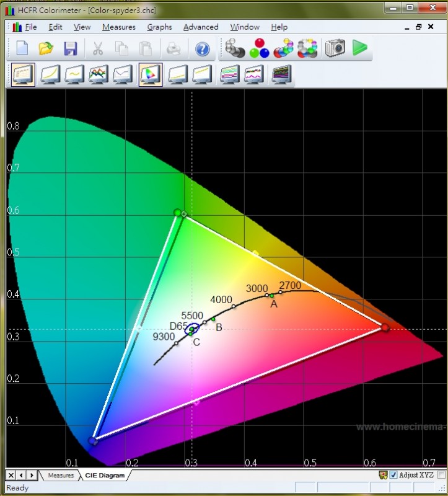Viewport: 448px width, 496px height.
Task: Close the current tab with the X button
Action: [x=11, y=475]
